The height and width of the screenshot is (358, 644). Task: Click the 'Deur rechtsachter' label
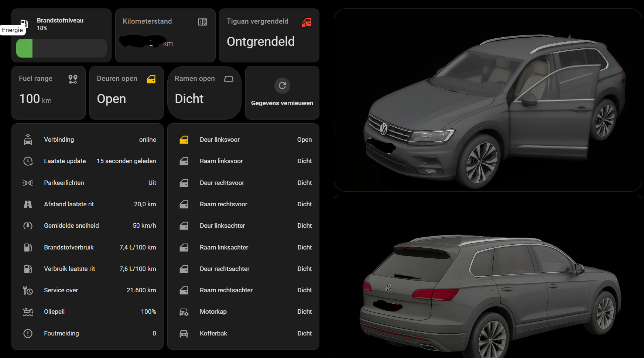point(225,269)
